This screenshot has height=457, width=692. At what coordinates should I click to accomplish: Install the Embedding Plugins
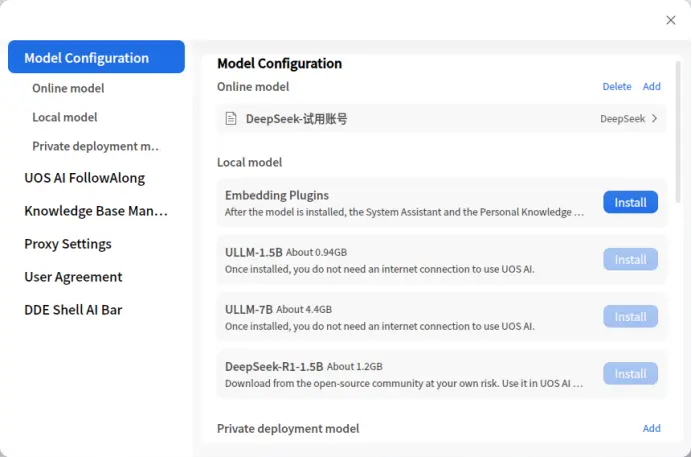tap(630, 202)
